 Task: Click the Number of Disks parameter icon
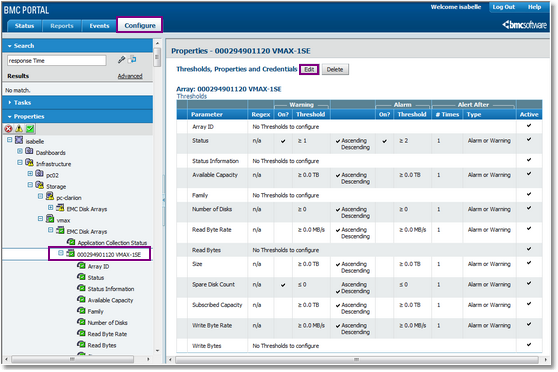point(81,322)
